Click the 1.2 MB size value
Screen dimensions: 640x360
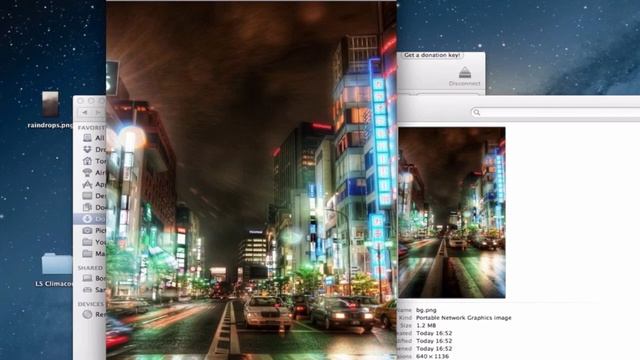426,325
